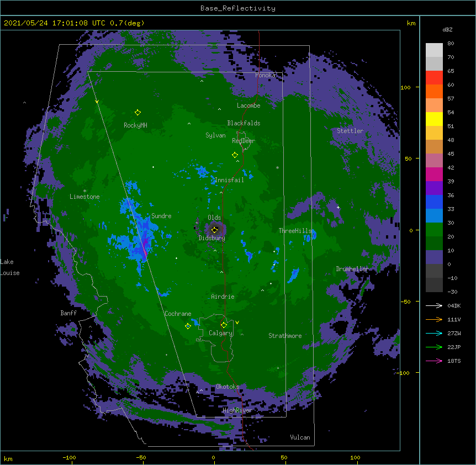
Task: Pick the magenta swatch in dBZ legend
Action: [434, 174]
